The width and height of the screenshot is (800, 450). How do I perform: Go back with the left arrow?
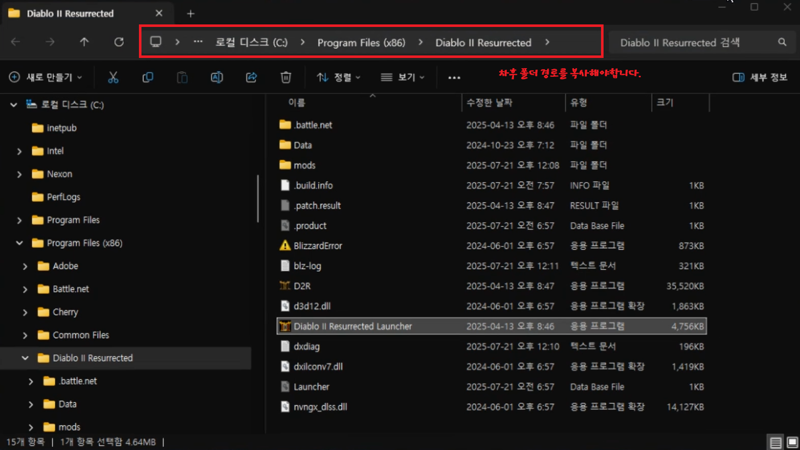[16, 42]
